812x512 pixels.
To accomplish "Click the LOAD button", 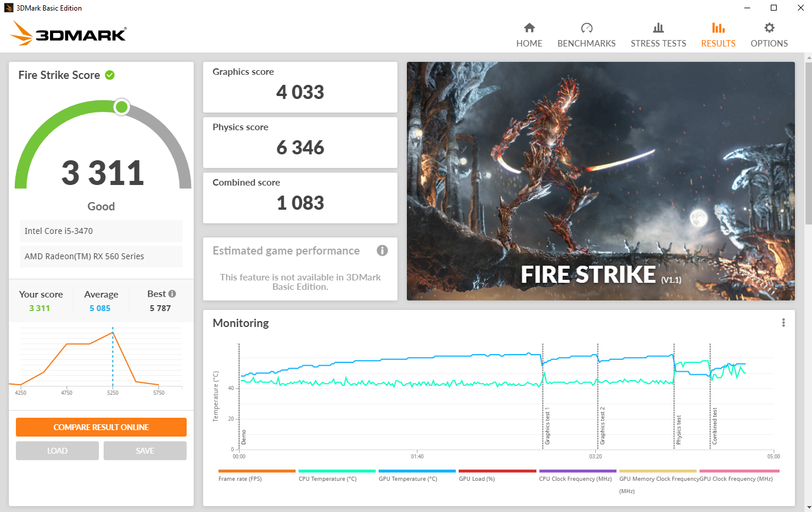I will [x=57, y=451].
